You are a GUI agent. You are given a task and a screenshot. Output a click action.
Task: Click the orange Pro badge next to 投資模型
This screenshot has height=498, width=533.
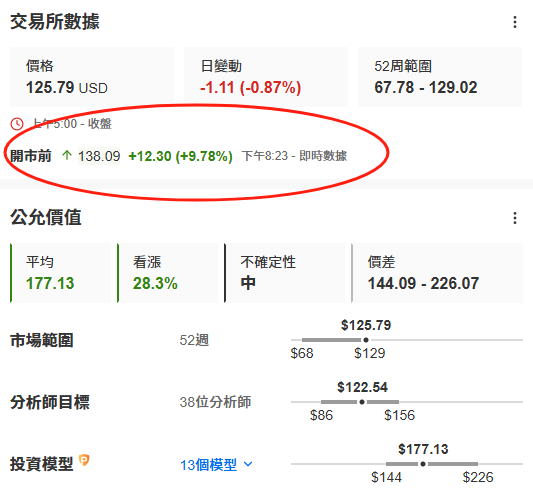coord(84,460)
